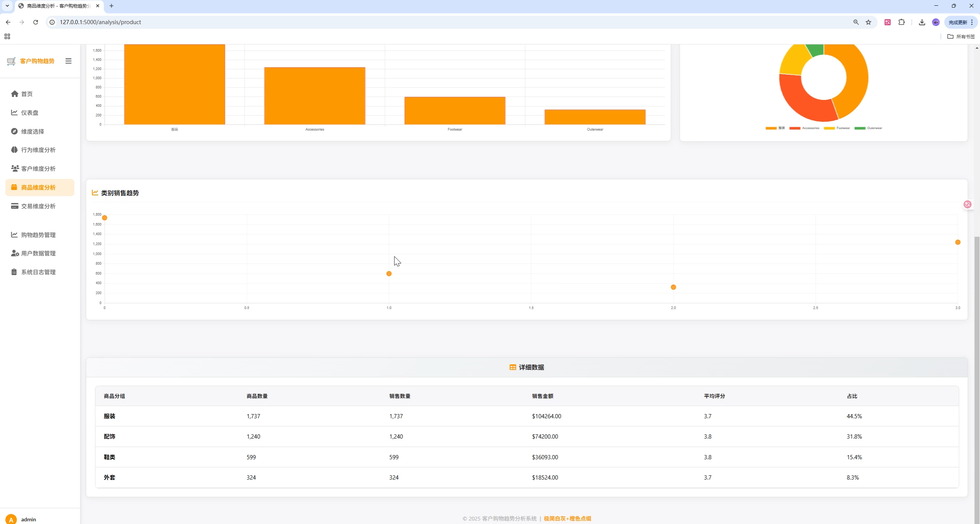
Task: Click the 平均评分 column header
Action: pos(715,396)
